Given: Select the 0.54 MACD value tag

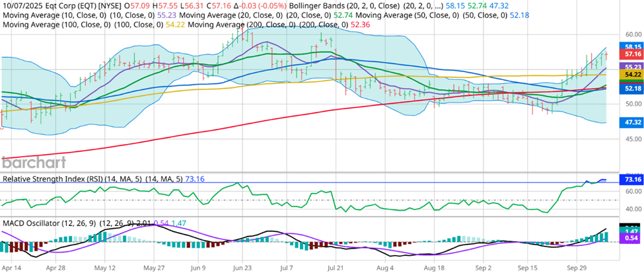Looking at the screenshot, I should tap(633, 237).
